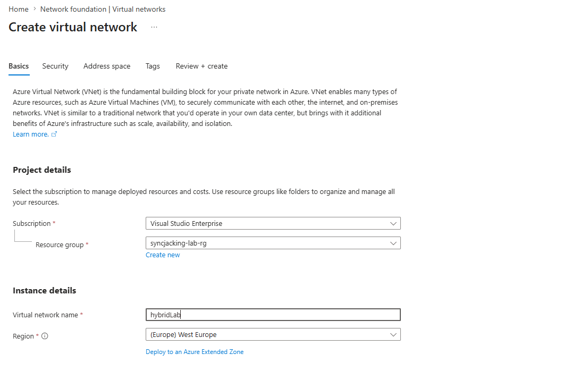The image size is (588, 388).
Task: Go to the Review + create tab
Action: tap(201, 66)
